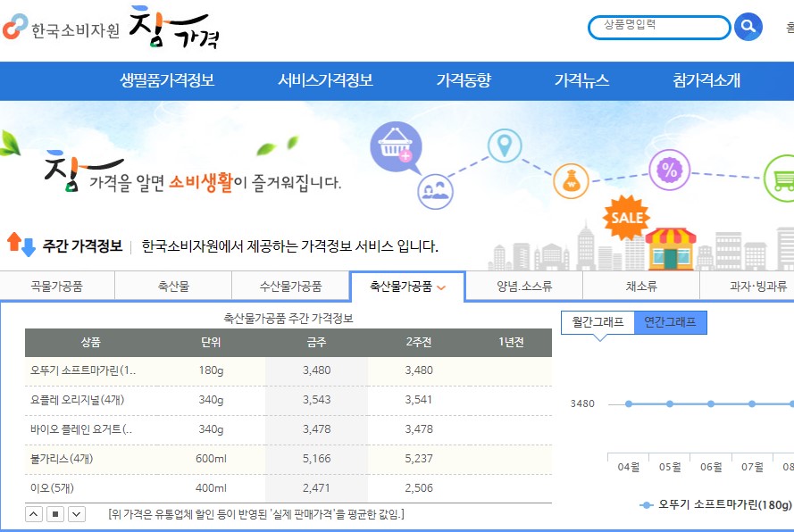Click the up arrow below the price table
The image size is (794, 532).
pyautogui.click(x=33, y=514)
